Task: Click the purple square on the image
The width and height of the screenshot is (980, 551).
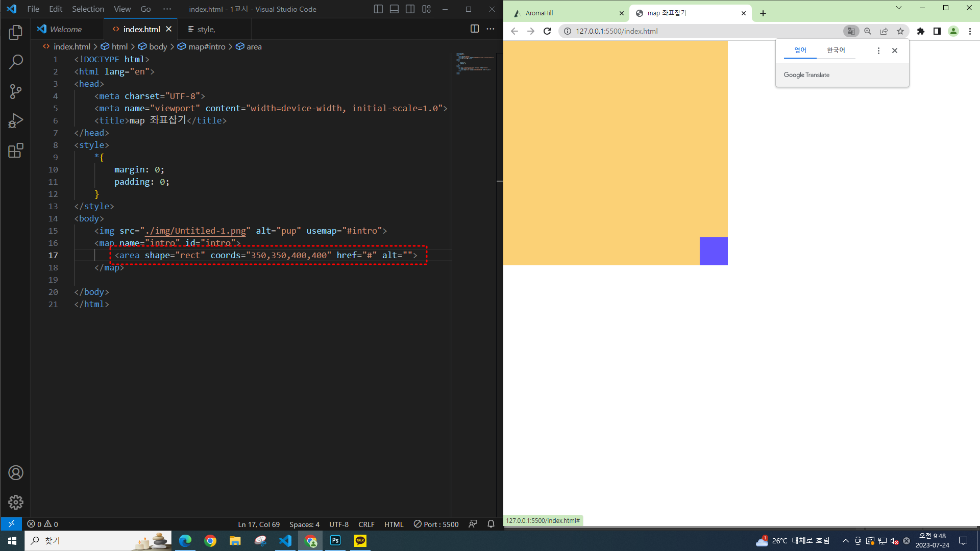Action: (714, 251)
